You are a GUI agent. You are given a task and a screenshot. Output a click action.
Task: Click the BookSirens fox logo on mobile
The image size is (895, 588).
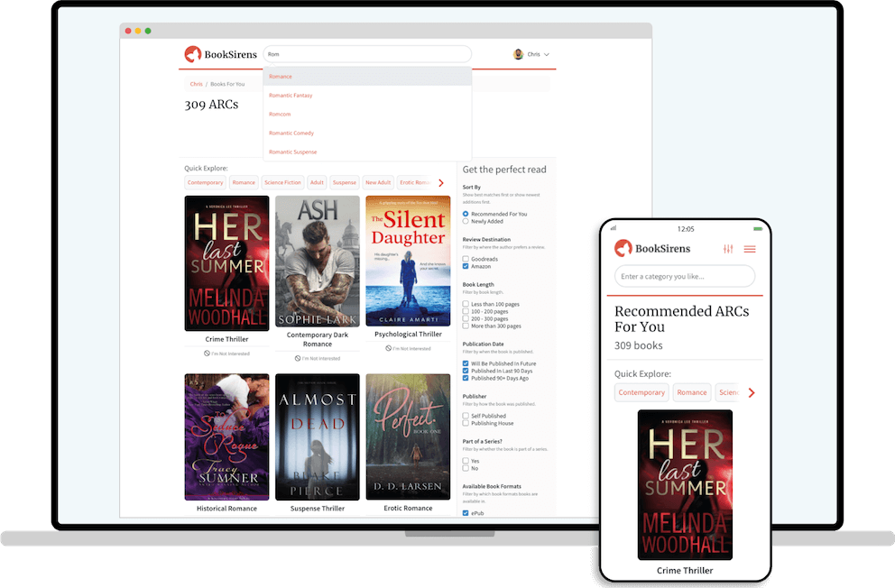(x=623, y=248)
